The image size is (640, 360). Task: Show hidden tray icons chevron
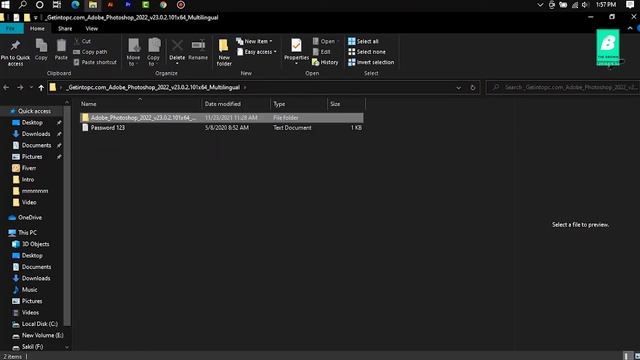(x=540, y=5)
